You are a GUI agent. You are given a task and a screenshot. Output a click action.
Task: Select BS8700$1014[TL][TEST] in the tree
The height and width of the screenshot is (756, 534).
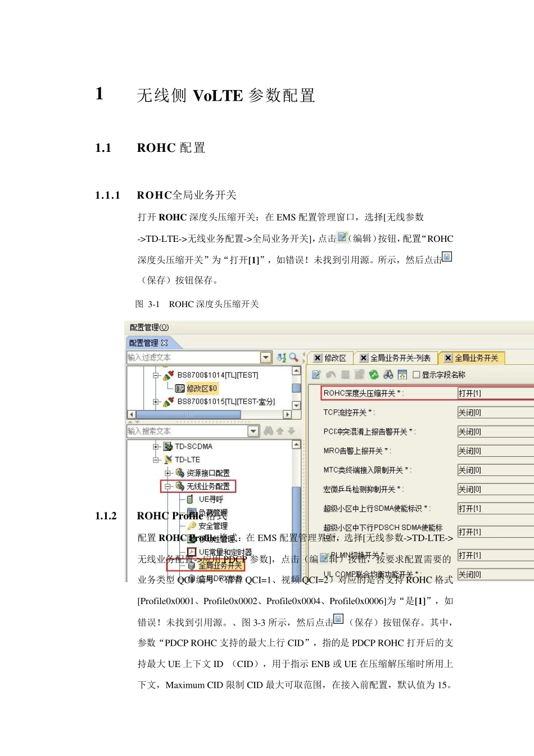point(218,375)
